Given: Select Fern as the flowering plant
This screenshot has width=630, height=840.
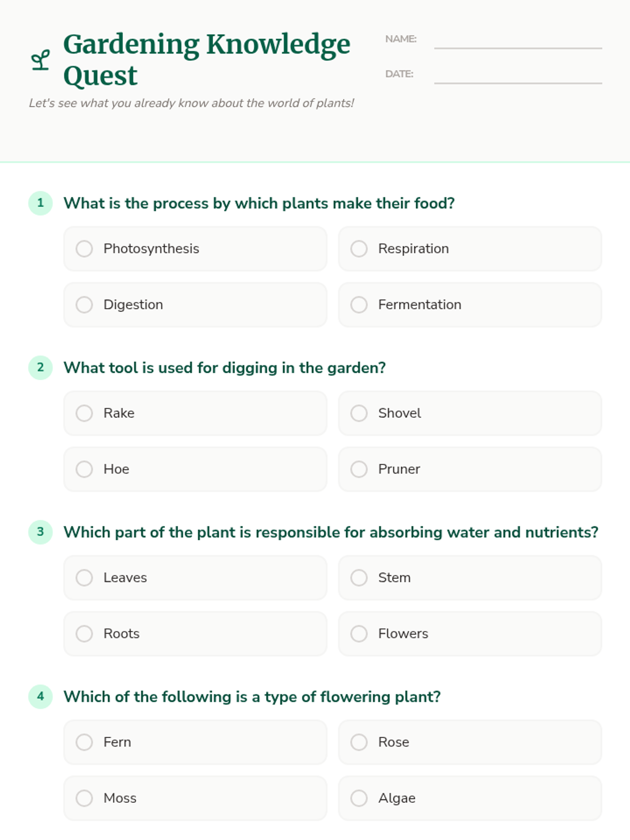Looking at the screenshot, I should [x=85, y=742].
